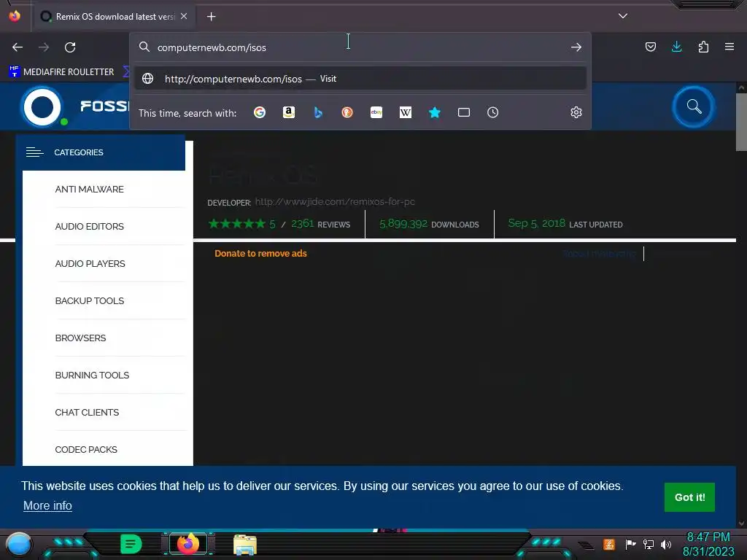Open the Extensions puzzle icon

point(703,47)
